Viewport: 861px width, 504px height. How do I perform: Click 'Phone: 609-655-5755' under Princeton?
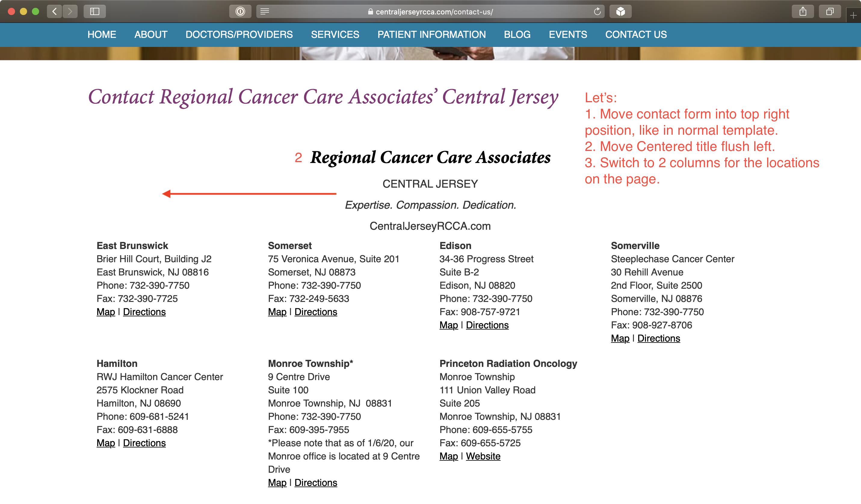click(486, 429)
